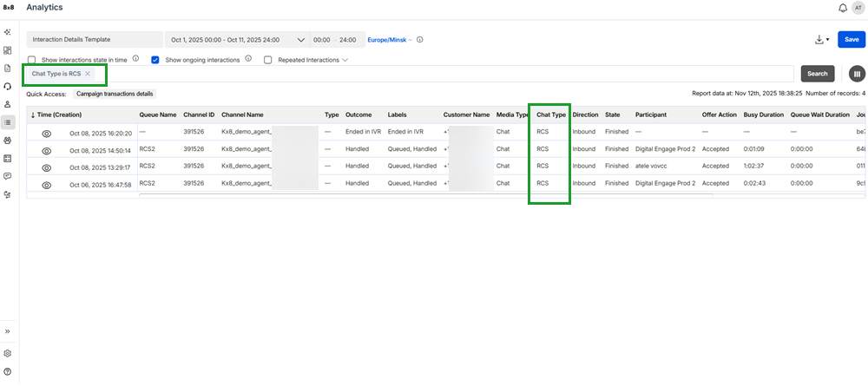
Task: Change the Europe/Minsk timezone dropdown
Action: tap(390, 40)
